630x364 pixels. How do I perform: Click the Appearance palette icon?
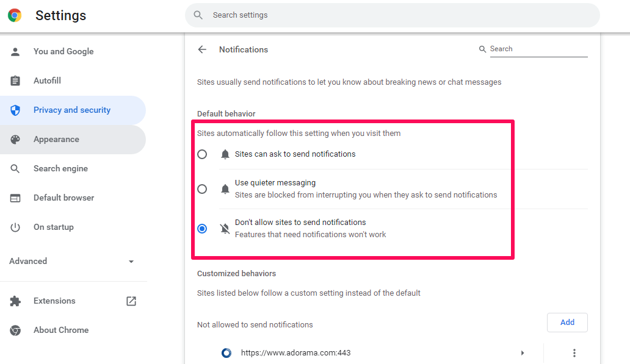point(15,140)
